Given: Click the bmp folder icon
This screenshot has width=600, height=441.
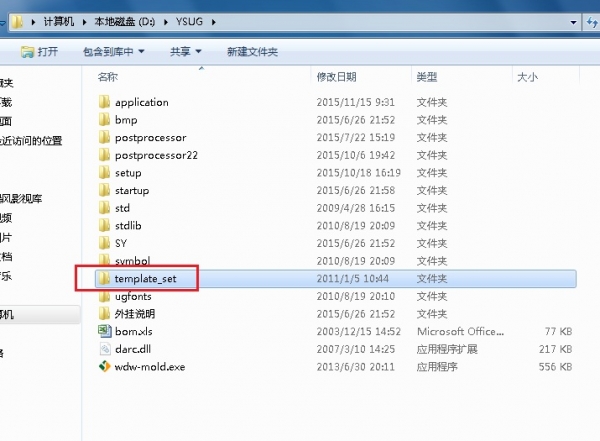Looking at the screenshot, I should pos(104,120).
